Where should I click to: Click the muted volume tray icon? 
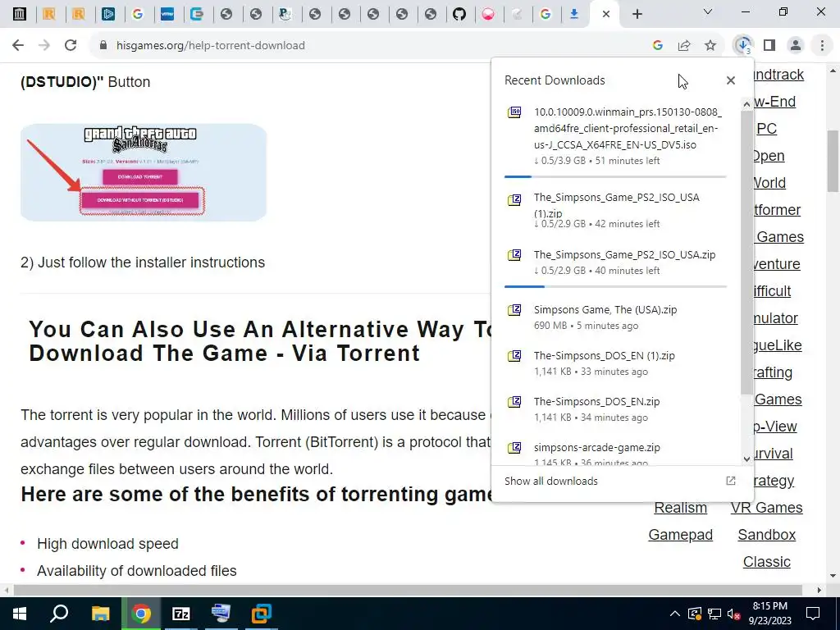tap(734, 614)
